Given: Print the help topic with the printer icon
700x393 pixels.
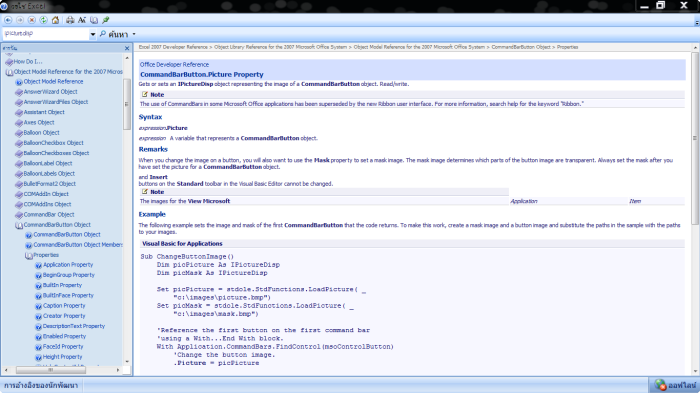Looking at the screenshot, I should tap(70, 20).
